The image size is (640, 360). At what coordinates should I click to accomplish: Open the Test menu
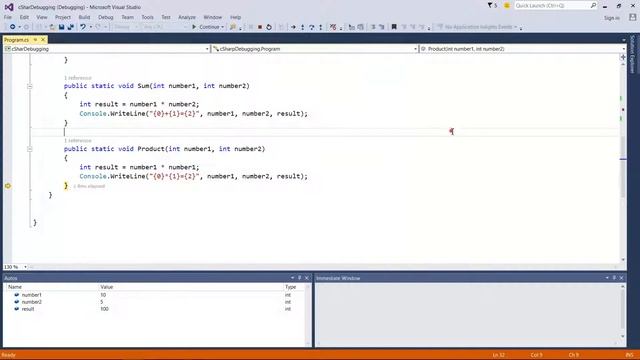pyautogui.click(x=166, y=17)
